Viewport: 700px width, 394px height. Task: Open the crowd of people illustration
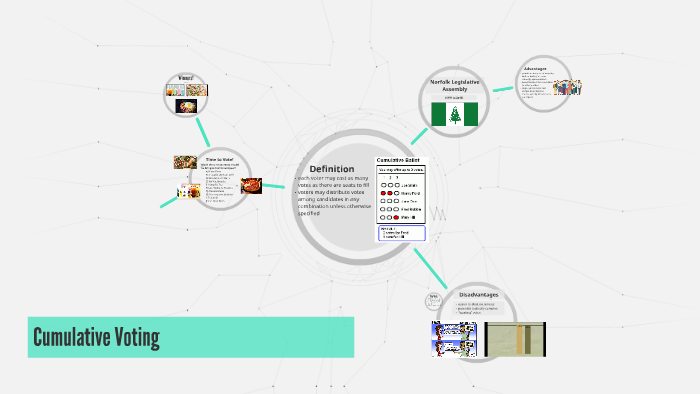click(x=567, y=87)
